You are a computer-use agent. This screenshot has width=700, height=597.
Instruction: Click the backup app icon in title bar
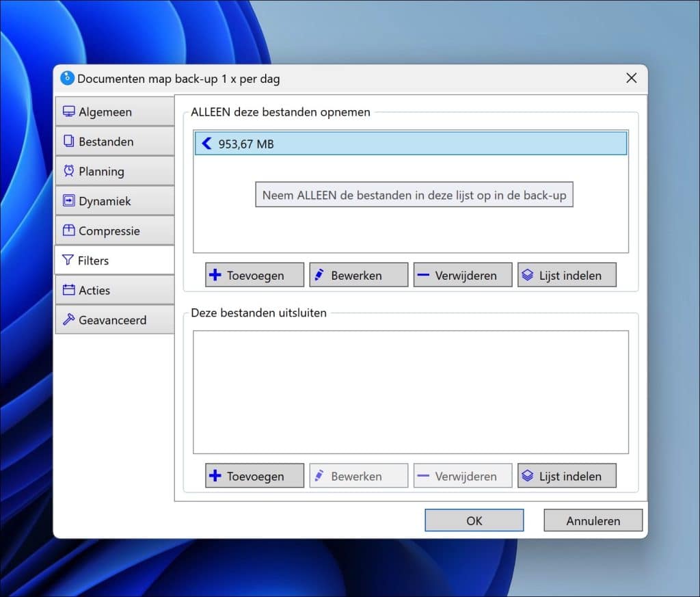click(68, 78)
